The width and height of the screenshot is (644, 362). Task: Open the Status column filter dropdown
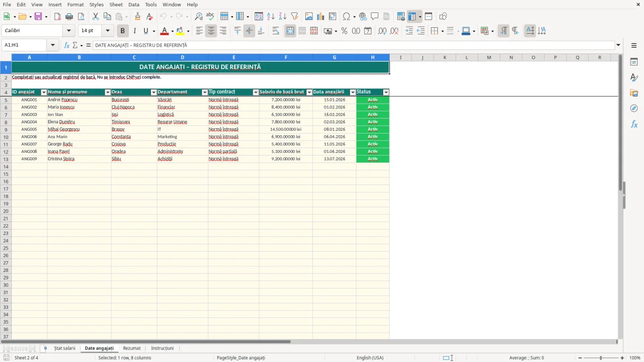point(386,93)
